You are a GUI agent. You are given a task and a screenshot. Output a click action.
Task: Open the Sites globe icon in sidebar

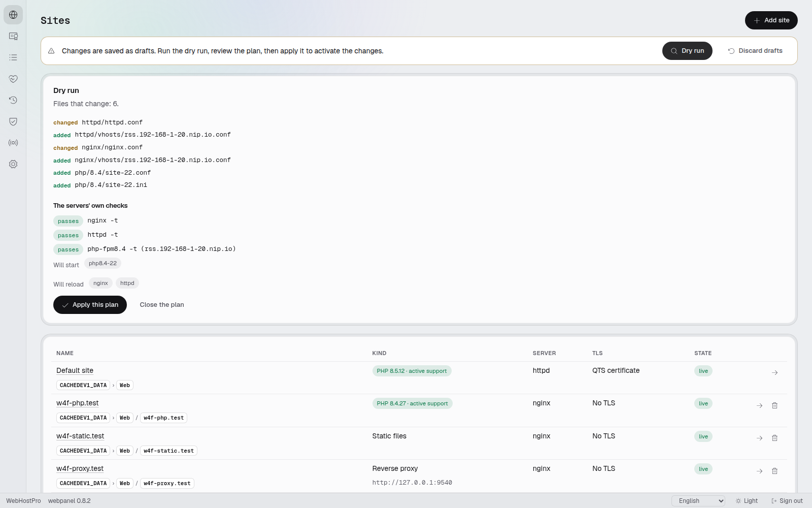pyautogui.click(x=13, y=15)
